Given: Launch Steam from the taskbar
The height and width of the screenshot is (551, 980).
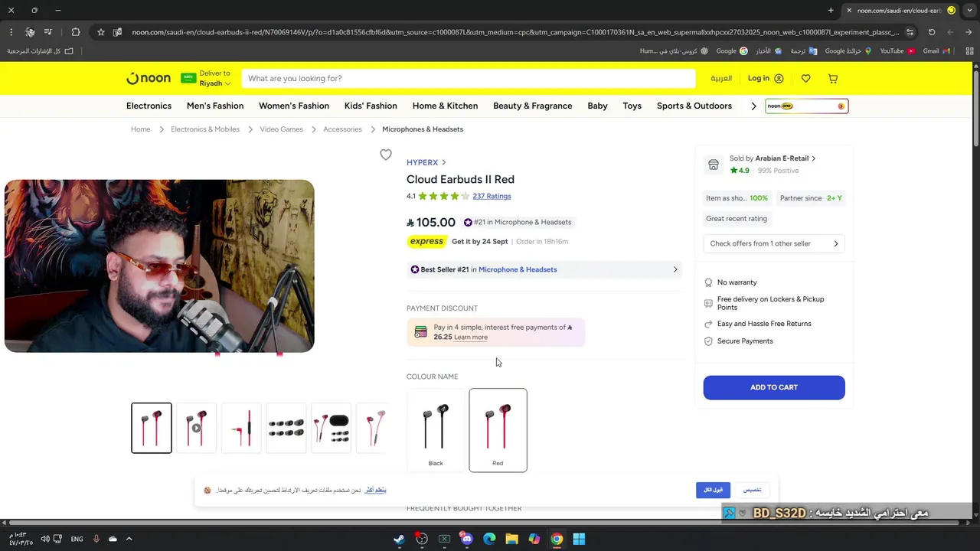Looking at the screenshot, I should [399, 539].
